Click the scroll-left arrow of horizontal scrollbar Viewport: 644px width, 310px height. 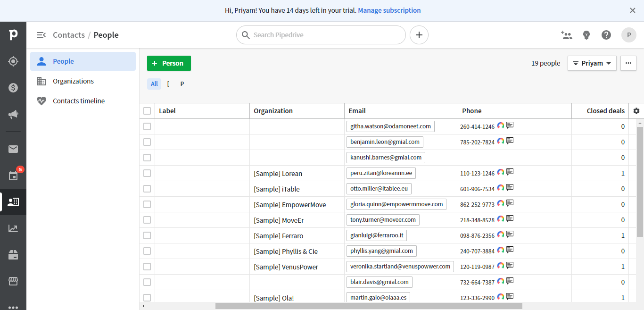[143, 306]
